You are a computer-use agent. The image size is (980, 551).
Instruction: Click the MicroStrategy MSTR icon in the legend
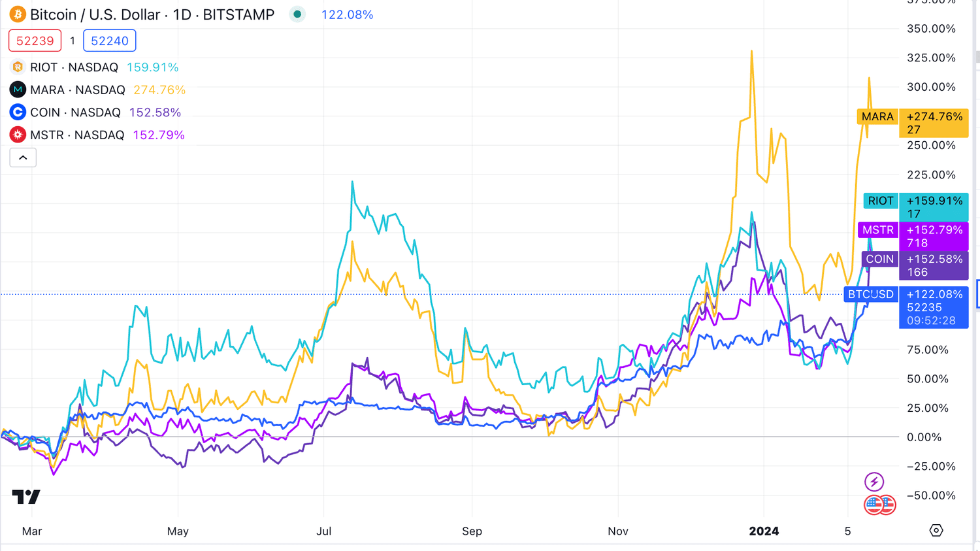[x=16, y=135]
